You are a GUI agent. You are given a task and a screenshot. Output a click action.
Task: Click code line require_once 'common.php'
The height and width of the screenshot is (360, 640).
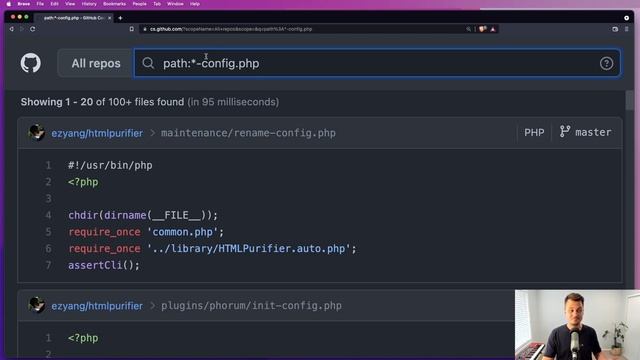click(x=146, y=232)
